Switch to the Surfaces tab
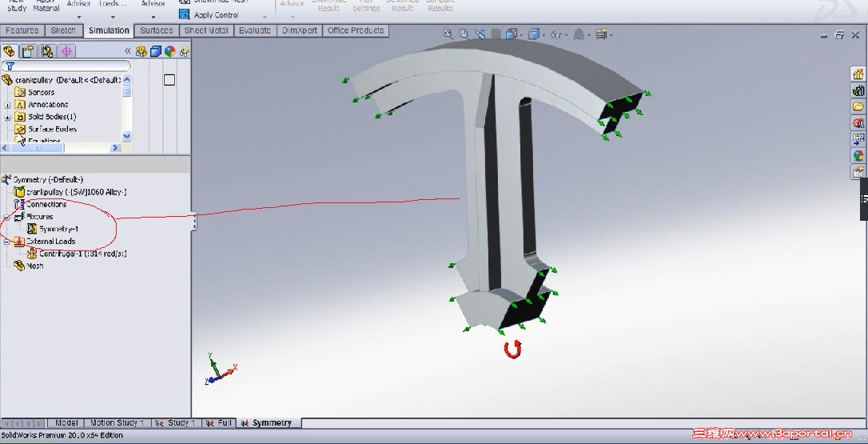 tap(156, 30)
